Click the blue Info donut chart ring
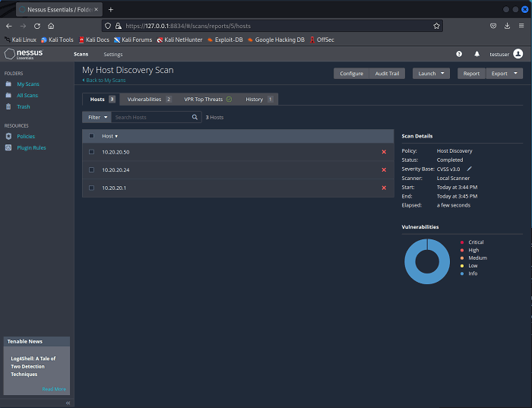Image resolution: width=532 pixels, height=408 pixels. pos(410,262)
